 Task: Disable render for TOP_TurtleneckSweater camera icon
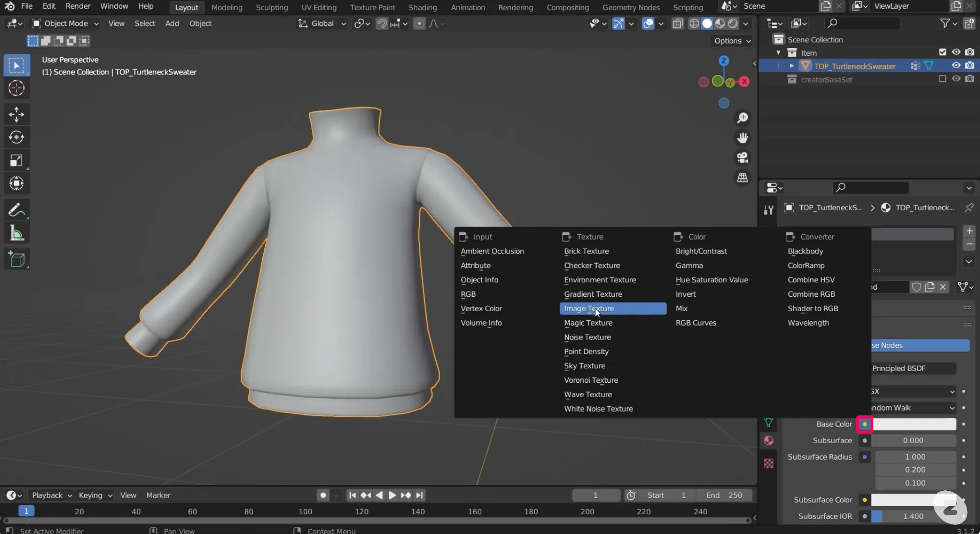pyautogui.click(x=970, y=66)
